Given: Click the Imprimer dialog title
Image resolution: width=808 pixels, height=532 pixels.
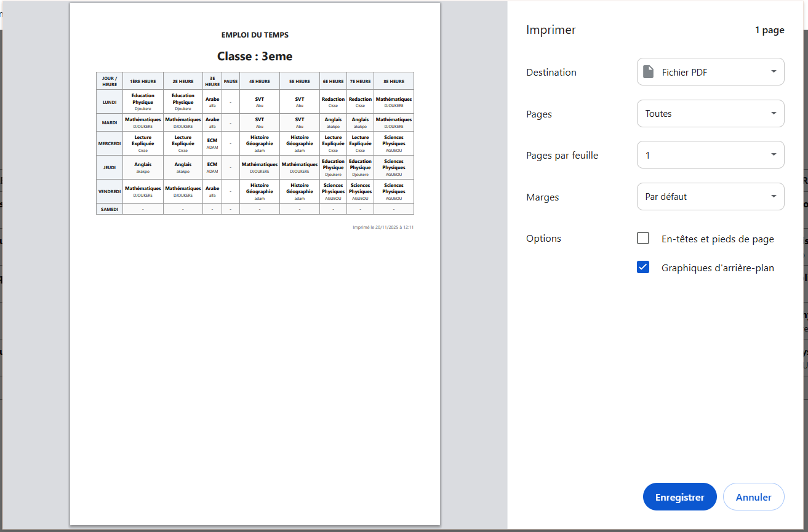Looking at the screenshot, I should pyautogui.click(x=551, y=30).
